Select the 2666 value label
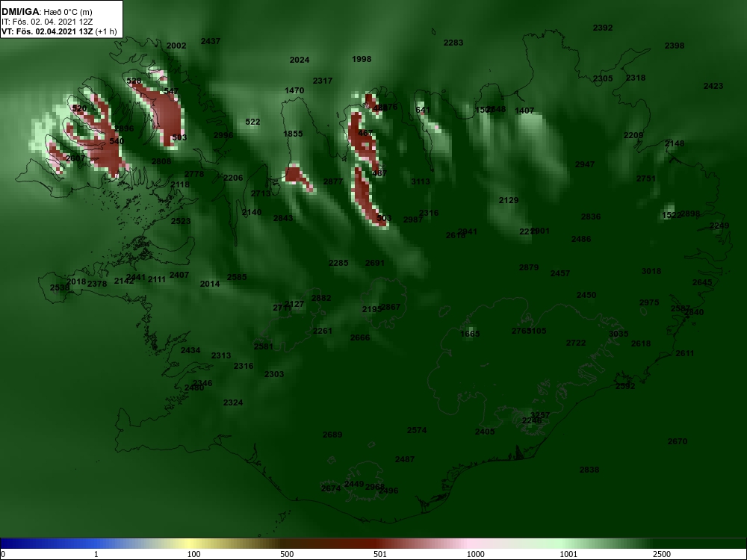The height and width of the screenshot is (560, 747). coord(360,337)
